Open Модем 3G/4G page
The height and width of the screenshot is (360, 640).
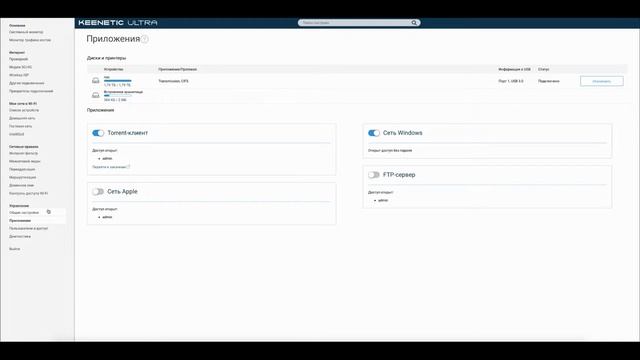pyautogui.click(x=20, y=67)
